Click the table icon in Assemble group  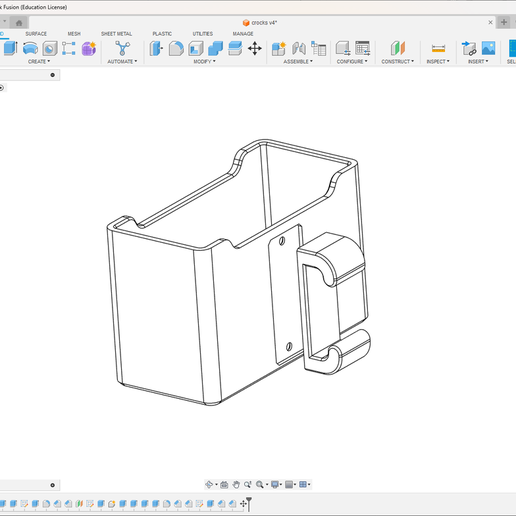tap(318, 48)
